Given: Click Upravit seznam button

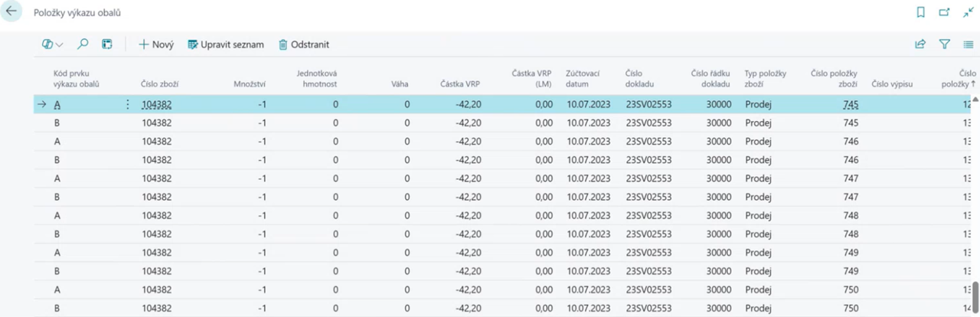Looking at the screenshot, I should click(226, 44).
